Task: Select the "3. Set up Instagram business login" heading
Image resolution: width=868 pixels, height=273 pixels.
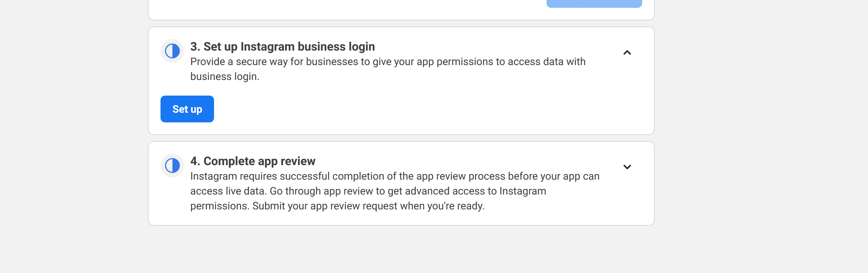Action: coord(282,46)
